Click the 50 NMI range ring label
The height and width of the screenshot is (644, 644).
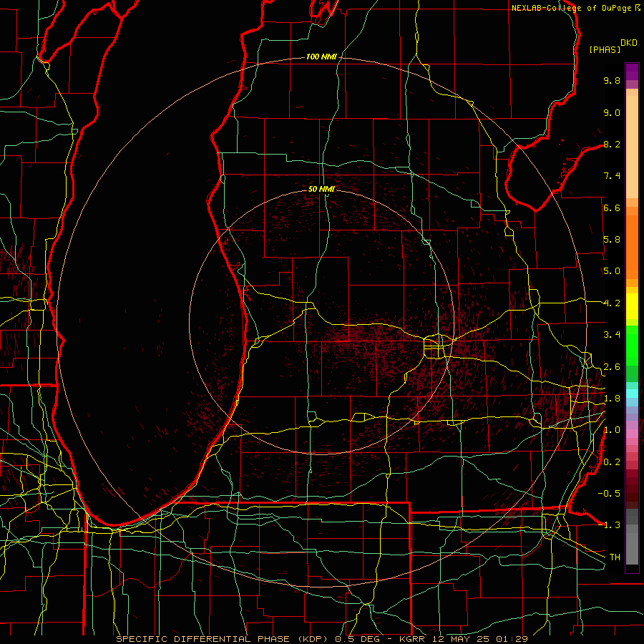point(321,189)
